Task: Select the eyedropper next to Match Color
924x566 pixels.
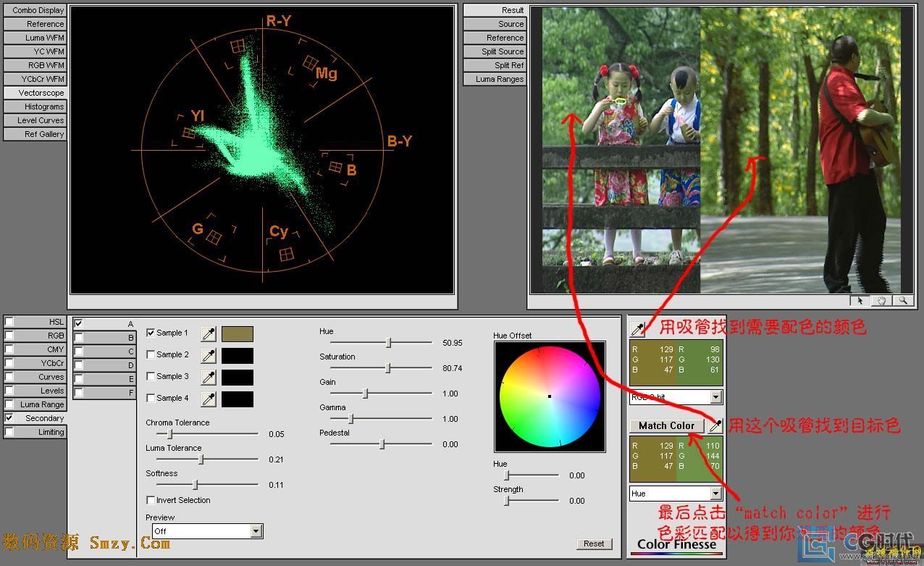Action: [x=715, y=425]
